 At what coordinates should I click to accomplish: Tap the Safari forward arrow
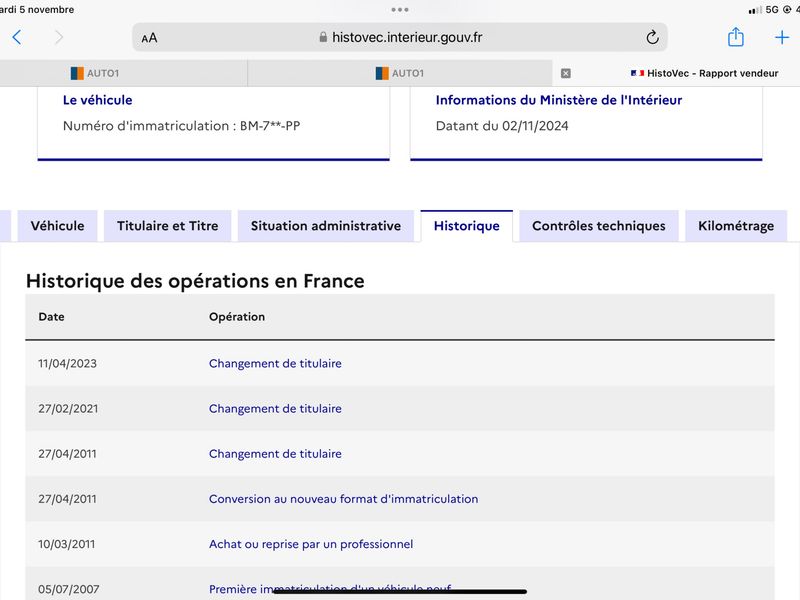coord(59,37)
